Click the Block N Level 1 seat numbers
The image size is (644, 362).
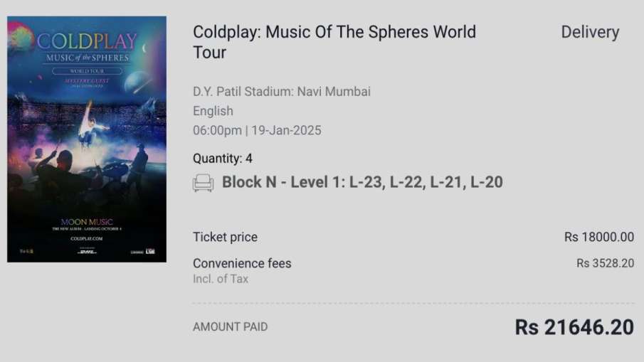point(362,182)
